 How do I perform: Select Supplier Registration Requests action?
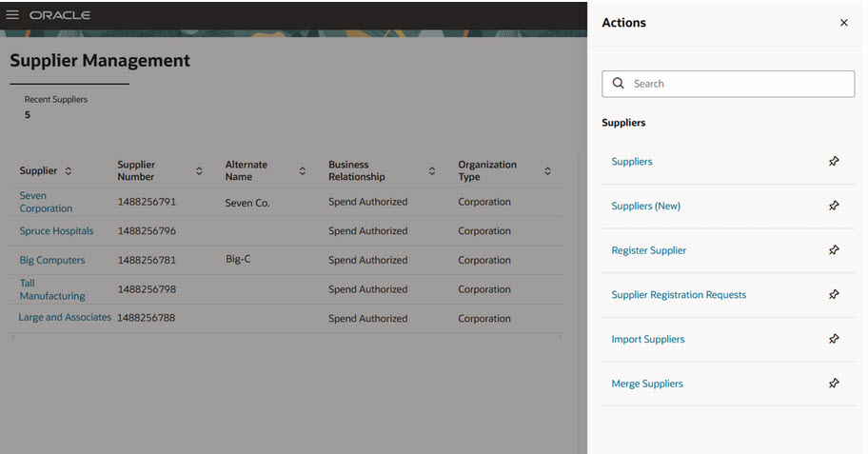(x=679, y=295)
